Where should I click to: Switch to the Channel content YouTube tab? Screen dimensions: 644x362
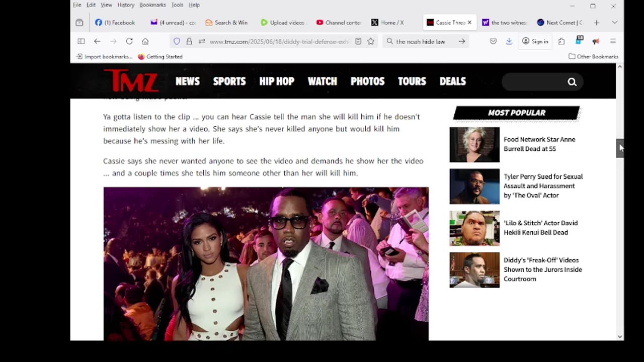[339, 23]
